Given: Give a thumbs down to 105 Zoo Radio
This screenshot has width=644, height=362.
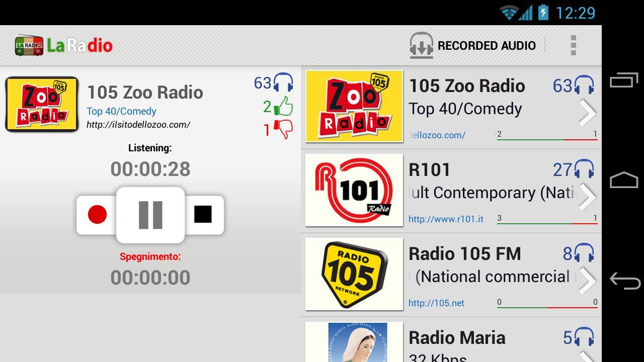Looking at the screenshot, I should pyautogui.click(x=283, y=130).
